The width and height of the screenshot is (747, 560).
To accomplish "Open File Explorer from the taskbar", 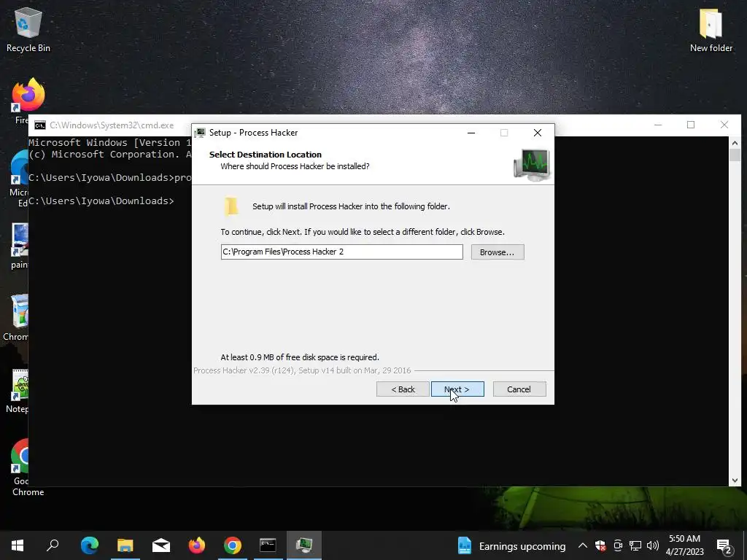I will coord(125,545).
